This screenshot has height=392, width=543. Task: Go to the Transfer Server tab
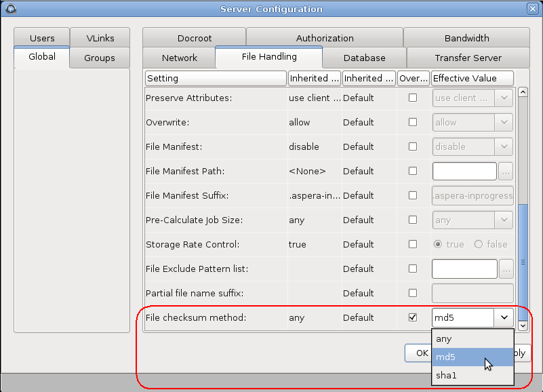tap(468, 58)
